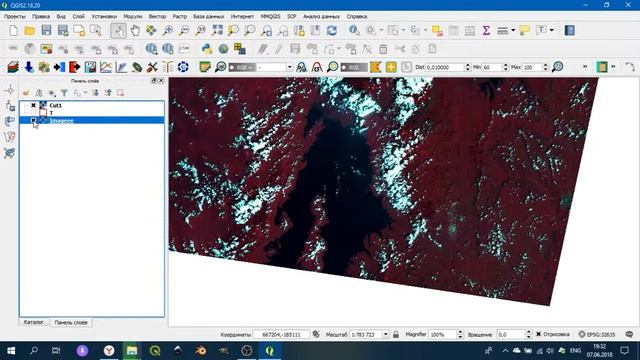Toggle the scale lock padlock
Screen dimensions: 640x360
point(396,334)
